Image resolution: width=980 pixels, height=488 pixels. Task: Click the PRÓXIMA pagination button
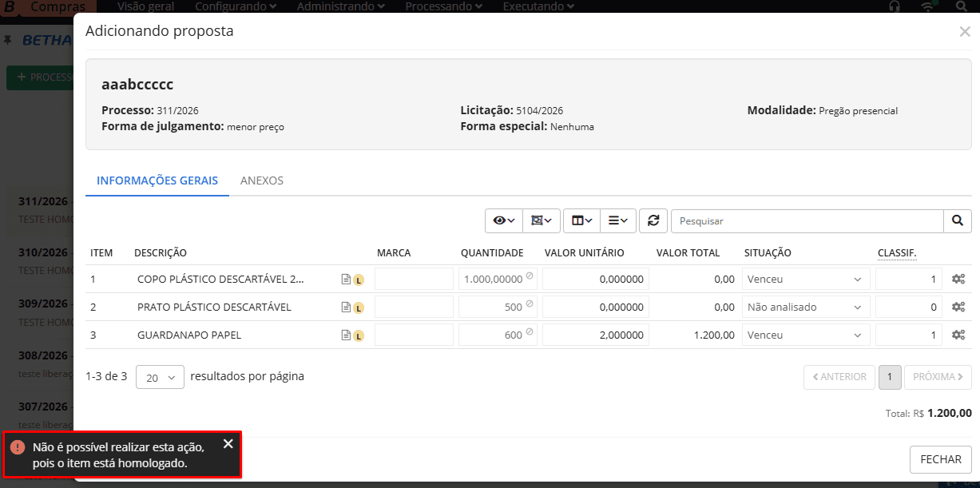coord(938,377)
